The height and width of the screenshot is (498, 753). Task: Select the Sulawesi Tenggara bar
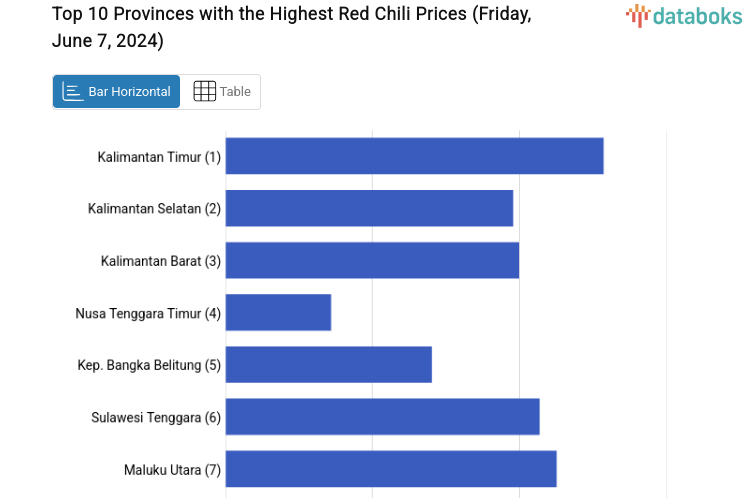pyautogui.click(x=382, y=416)
